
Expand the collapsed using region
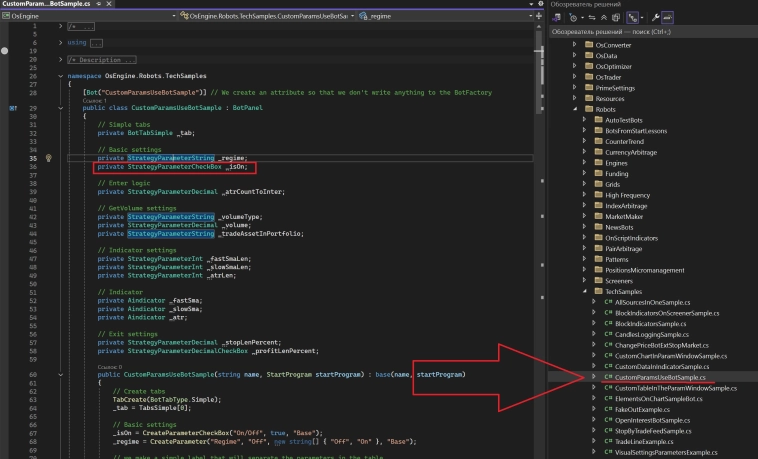coord(61,43)
